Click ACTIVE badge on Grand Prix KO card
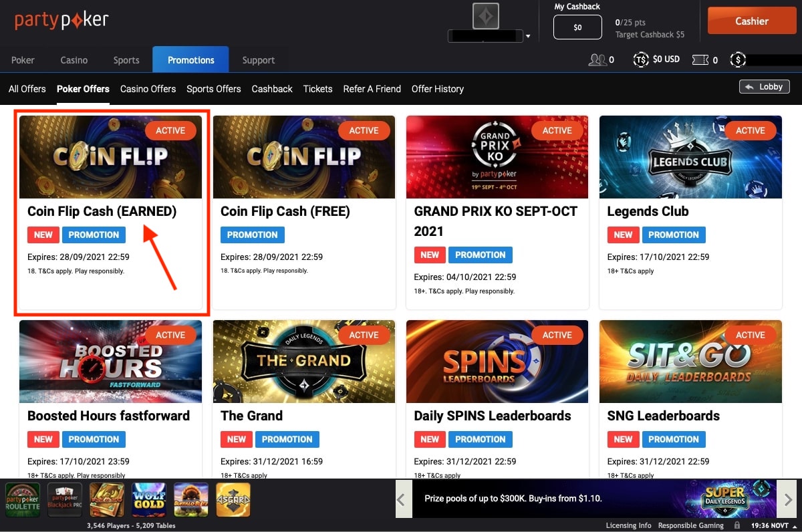 click(x=557, y=130)
